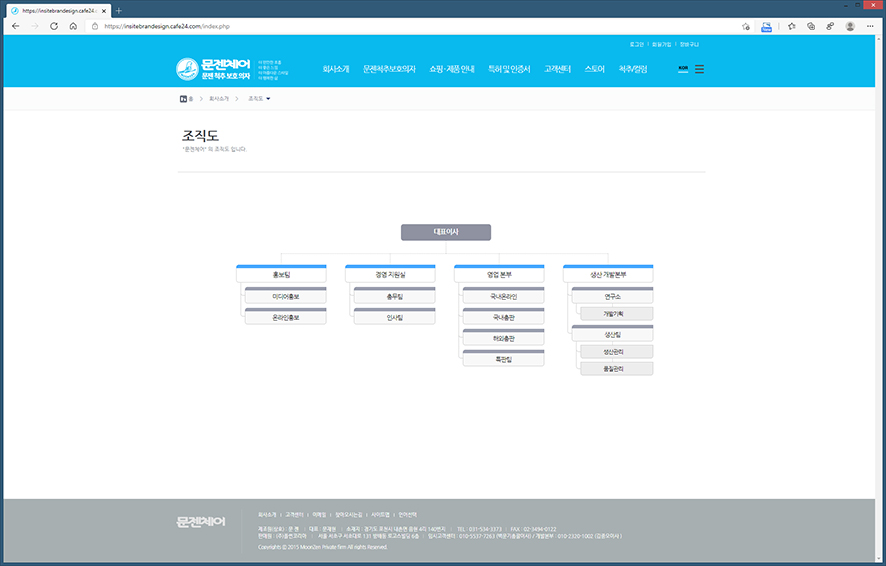This screenshot has height=566, width=886.
Task: Click the 로그인 link at top
Action: click(x=637, y=45)
